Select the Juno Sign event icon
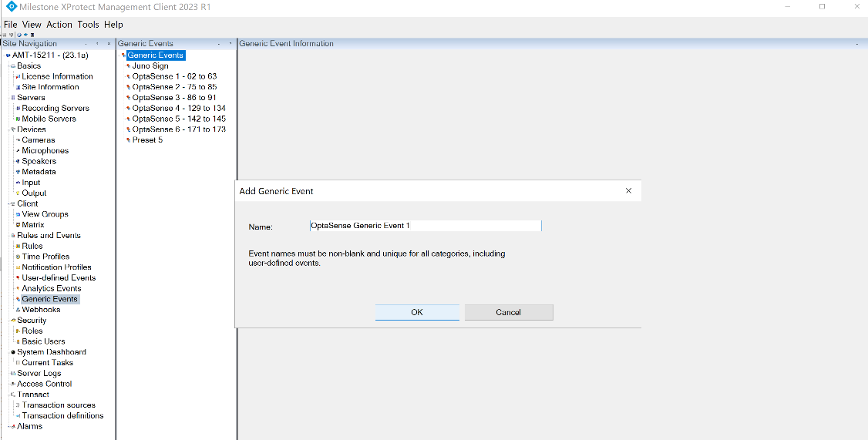Screen dimensions: 868x440 [128, 66]
